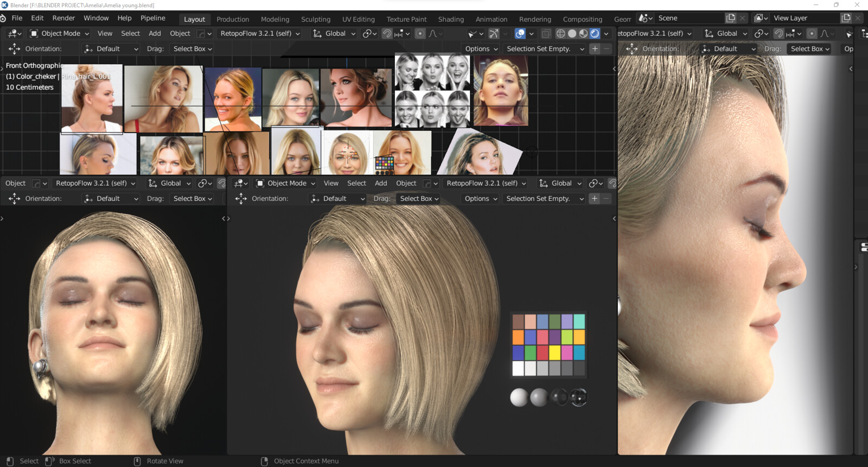The width and height of the screenshot is (868, 467).
Task: Open RetopoFlow 3.2.1 menu in top viewport
Action: (x=260, y=33)
